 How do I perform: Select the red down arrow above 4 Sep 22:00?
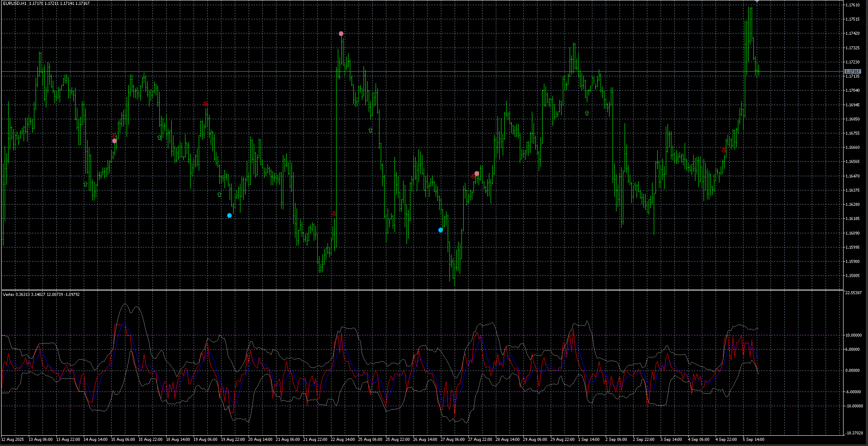point(724,151)
